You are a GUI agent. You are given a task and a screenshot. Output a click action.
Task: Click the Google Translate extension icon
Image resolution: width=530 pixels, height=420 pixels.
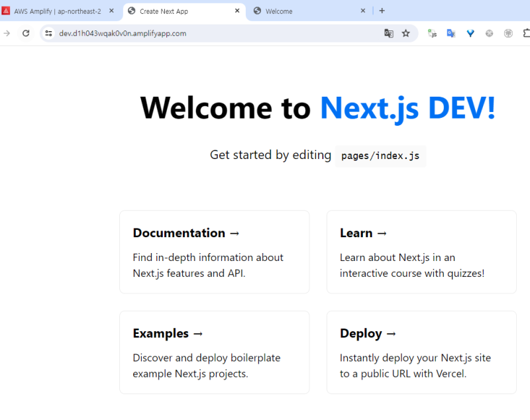pos(451,33)
